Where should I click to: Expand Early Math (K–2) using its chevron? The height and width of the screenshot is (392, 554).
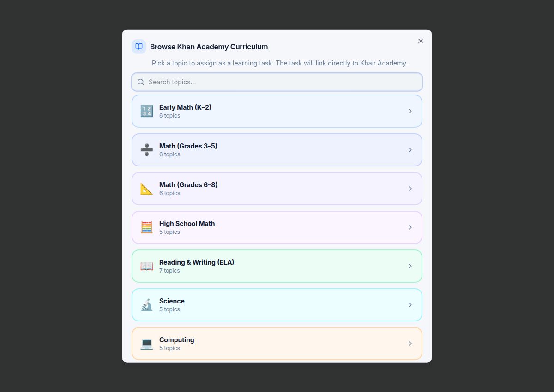[410, 111]
